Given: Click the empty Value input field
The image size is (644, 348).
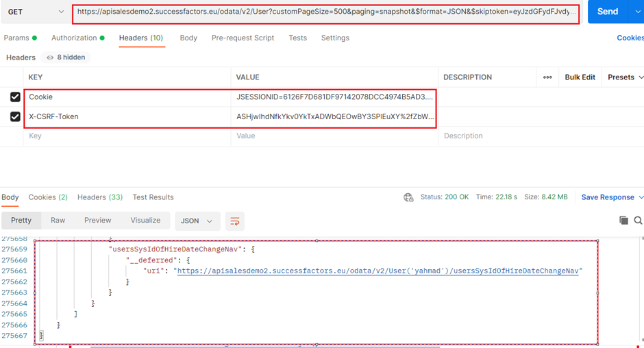Looking at the screenshot, I should (x=334, y=136).
